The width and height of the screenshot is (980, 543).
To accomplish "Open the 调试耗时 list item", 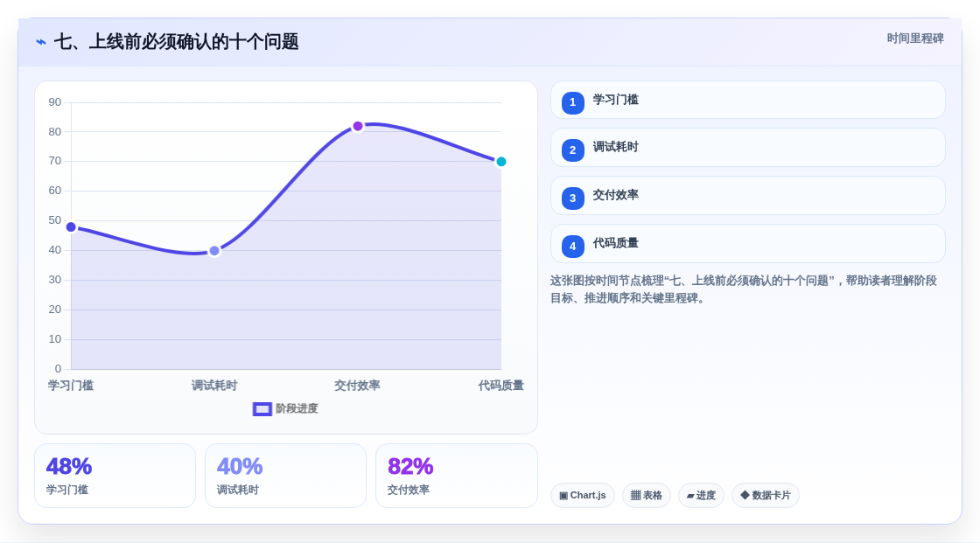I will pos(747,148).
